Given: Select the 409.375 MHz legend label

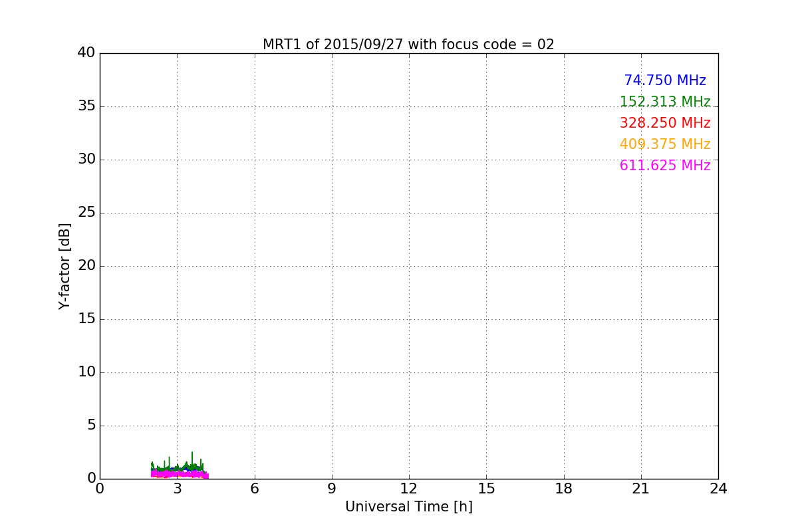Looking at the screenshot, I should [665, 144].
